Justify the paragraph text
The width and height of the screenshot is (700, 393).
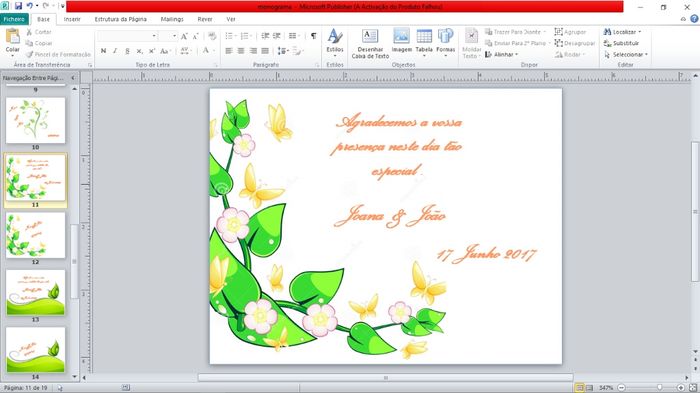click(x=265, y=51)
